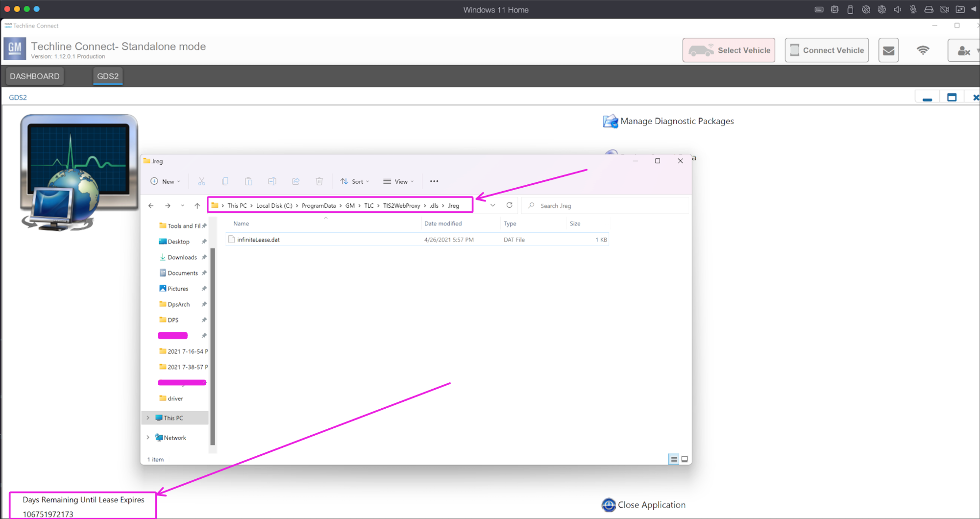Screen dimensions: 980x519
Task: Open the Sort dropdown menu
Action: (x=355, y=181)
